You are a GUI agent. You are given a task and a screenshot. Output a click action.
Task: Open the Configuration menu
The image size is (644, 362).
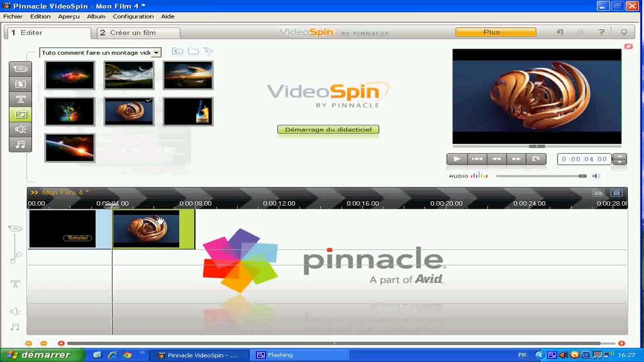point(133,17)
